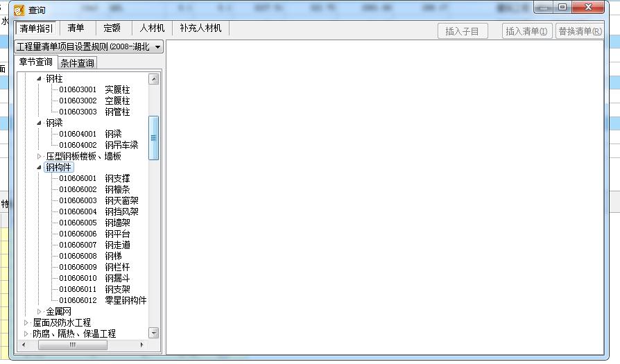Select item 010606009 钢栏杆

94,267
